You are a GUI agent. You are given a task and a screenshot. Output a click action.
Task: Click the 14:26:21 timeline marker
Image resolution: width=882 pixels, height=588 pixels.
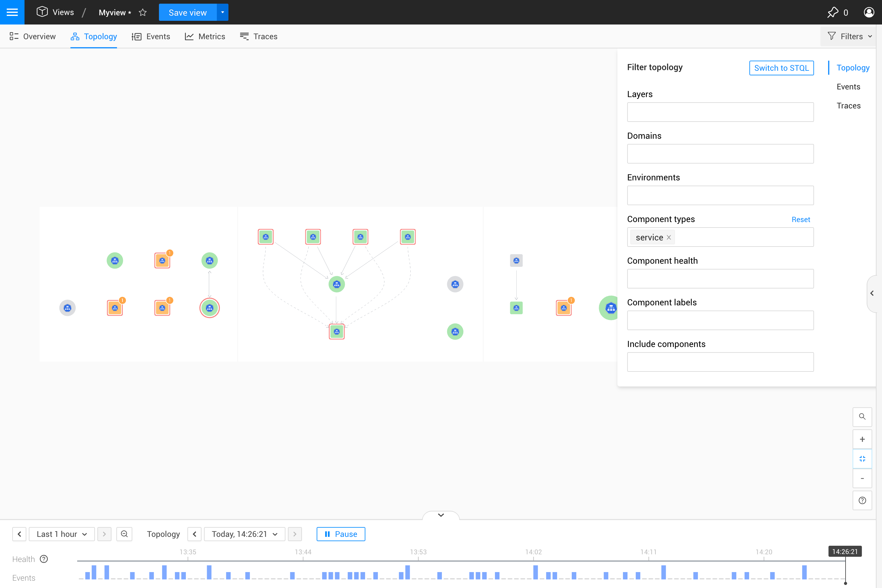(x=845, y=551)
